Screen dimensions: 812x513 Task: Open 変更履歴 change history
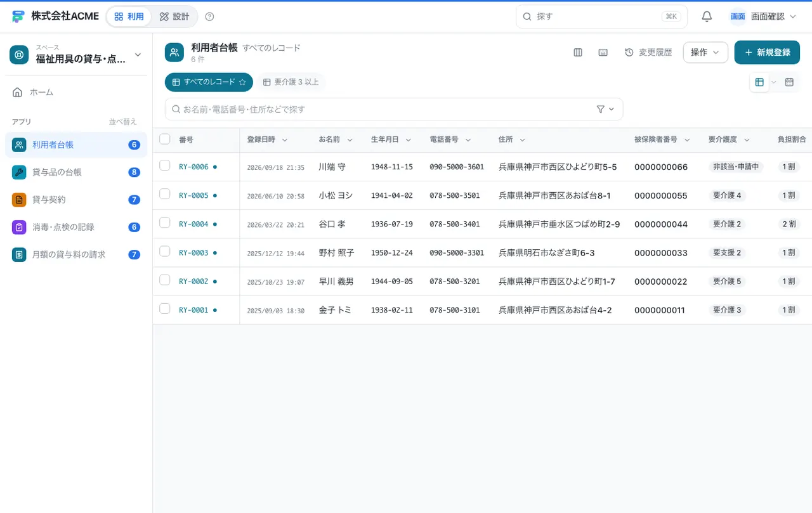pyautogui.click(x=648, y=53)
